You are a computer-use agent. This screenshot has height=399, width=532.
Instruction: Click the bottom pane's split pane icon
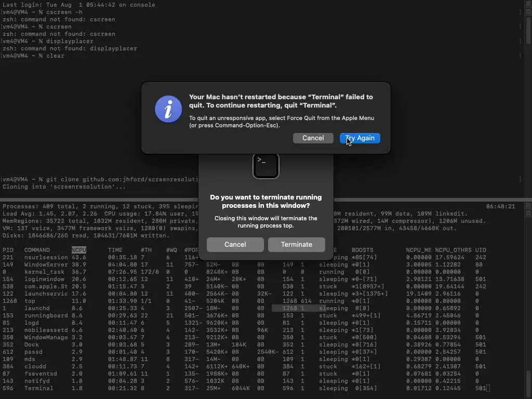528,206
